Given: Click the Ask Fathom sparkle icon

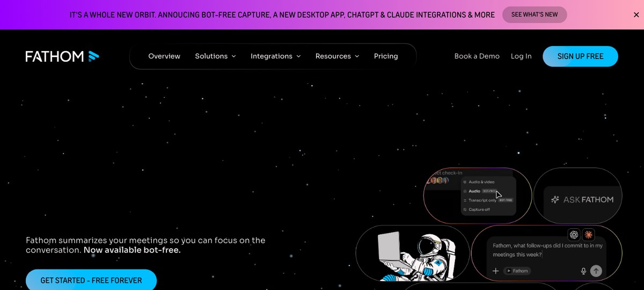Looking at the screenshot, I should [x=555, y=200].
